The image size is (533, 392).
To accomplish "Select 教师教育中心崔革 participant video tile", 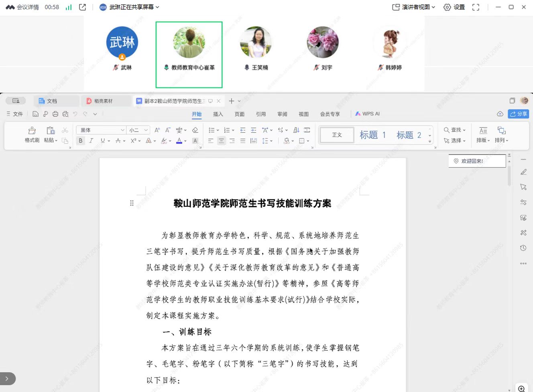I will 189,55.
